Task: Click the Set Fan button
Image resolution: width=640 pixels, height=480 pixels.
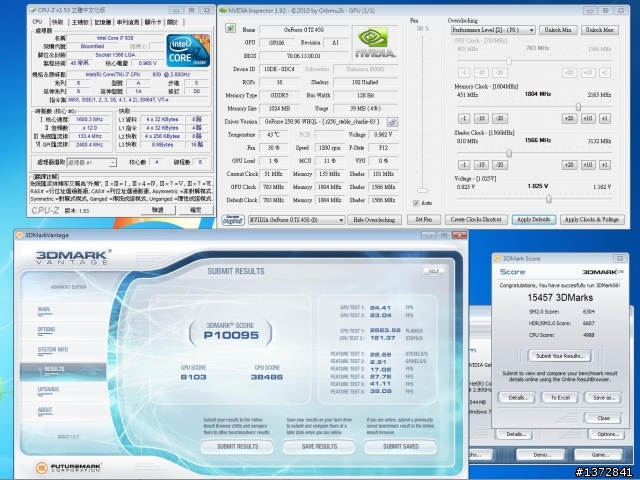Action: pos(424,220)
